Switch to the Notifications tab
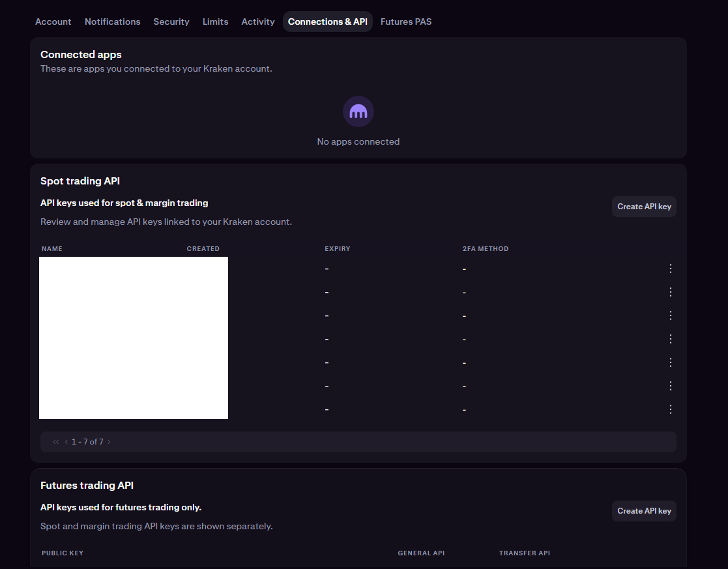The width and height of the screenshot is (728, 569). (x=112, y=22)
